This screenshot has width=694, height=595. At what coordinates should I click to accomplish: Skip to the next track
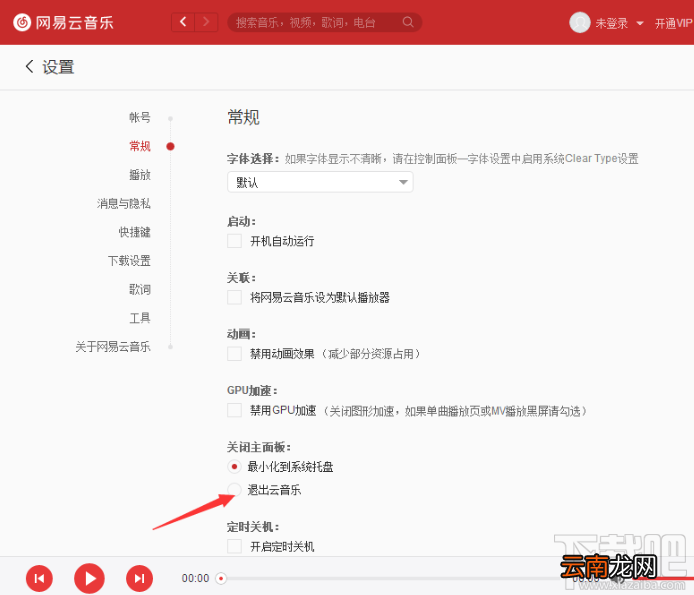coord(139,578)
